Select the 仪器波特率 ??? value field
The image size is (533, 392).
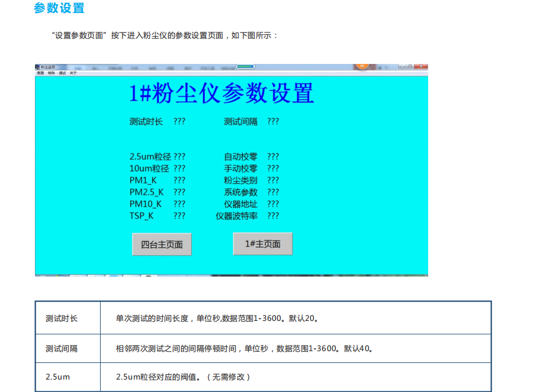(273, 216)
